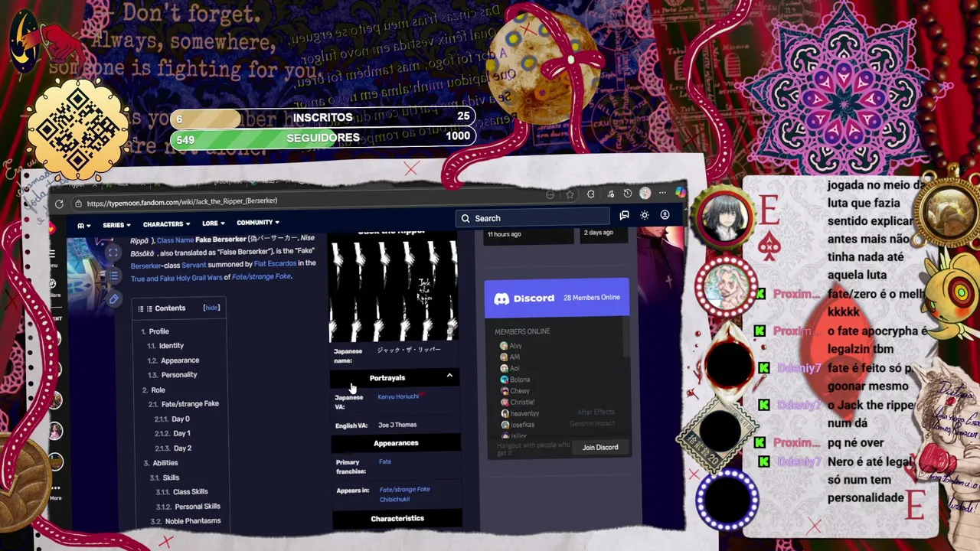Jump to Noble Phantasms section
980x551 pixels.
point(192,521)
